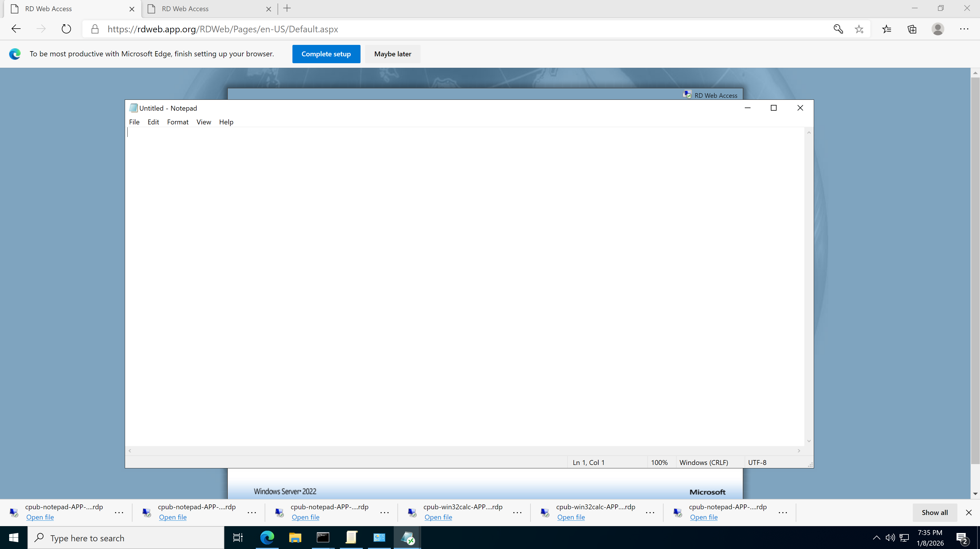Screen dimensions: 980x549
Task: Expand options for first cpub-win32calc download
Action: (517, 512)
